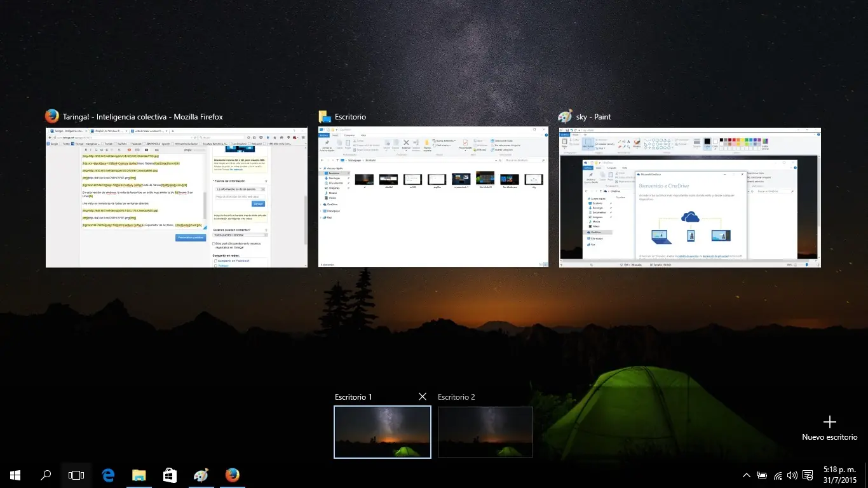The image size is (868, 488).
Task: Check battery status in the system tray
Action: [762, 475]
